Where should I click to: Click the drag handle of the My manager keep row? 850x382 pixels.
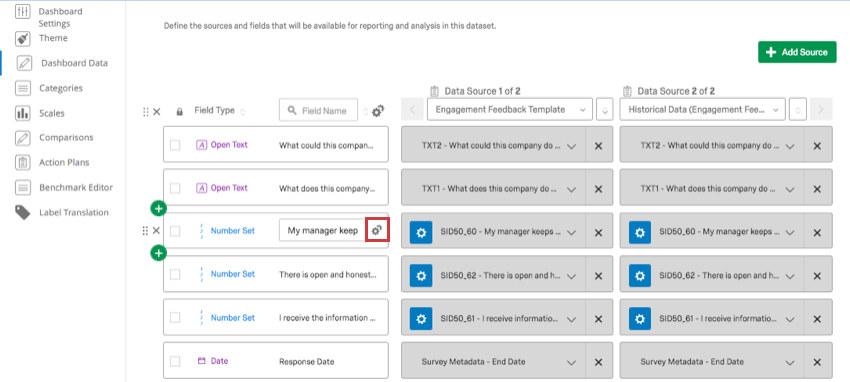pyautogui.click(x=145, y=231)
